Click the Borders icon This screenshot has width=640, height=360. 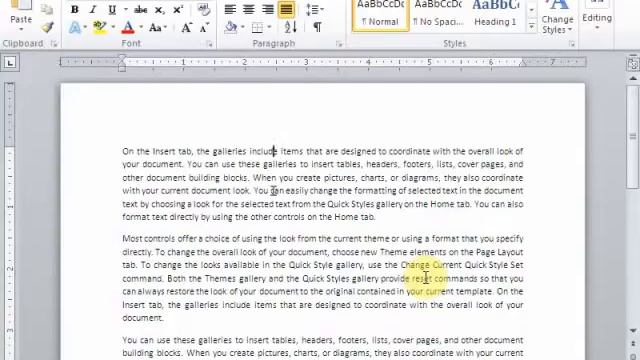coord(257,28)
